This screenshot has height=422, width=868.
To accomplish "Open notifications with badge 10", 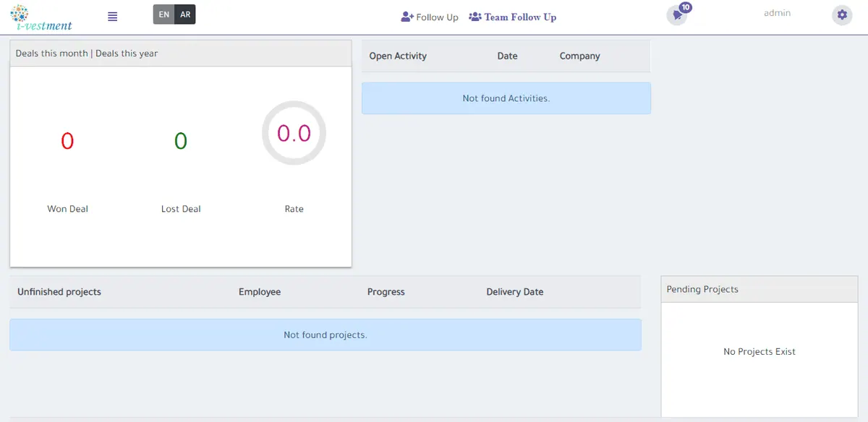I will 678,14.
